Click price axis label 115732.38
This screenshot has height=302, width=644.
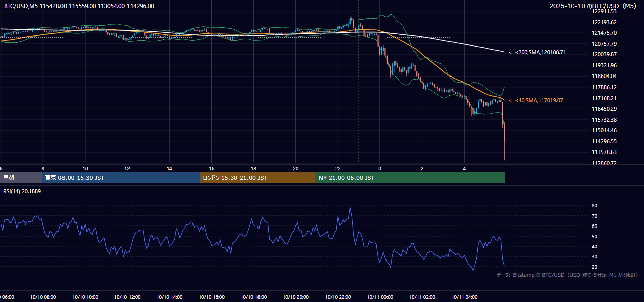[x=604, y=120]
